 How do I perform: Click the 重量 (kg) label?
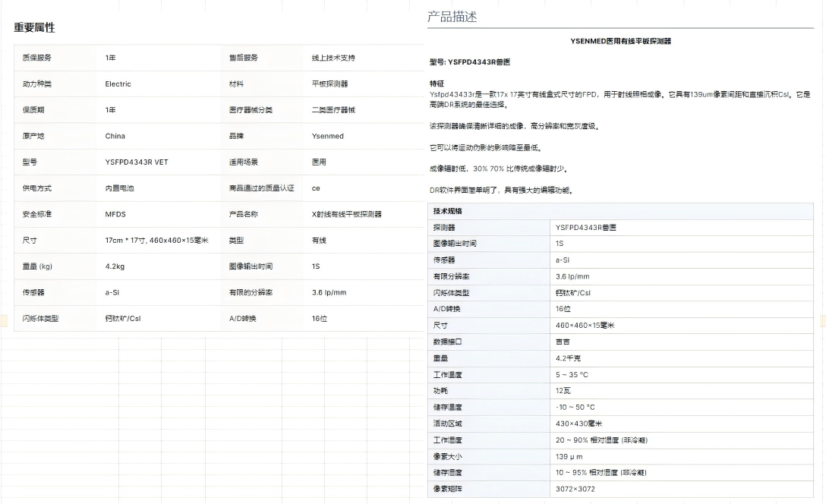(x=37, y=266)
